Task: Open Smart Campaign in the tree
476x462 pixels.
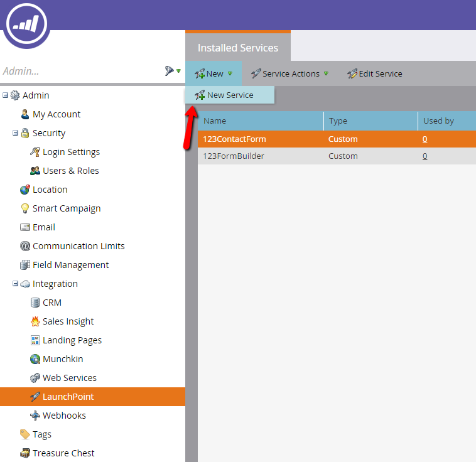Action: pyautogui.click(x=67, y=208)
